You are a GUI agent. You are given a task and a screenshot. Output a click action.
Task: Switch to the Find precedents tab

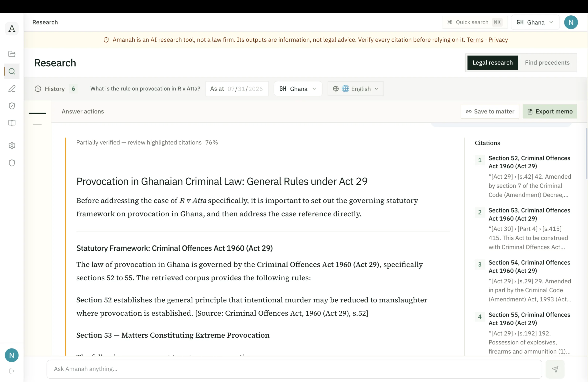click(547, 63)
